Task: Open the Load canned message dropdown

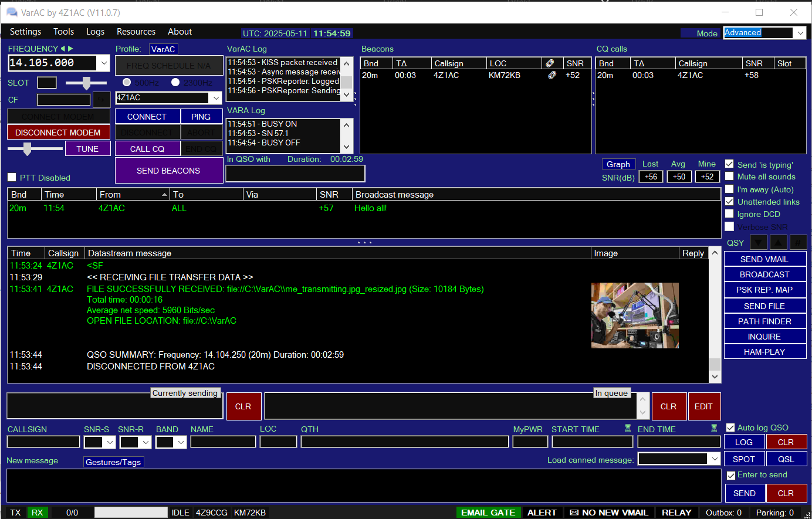Action: click(714, 459)
